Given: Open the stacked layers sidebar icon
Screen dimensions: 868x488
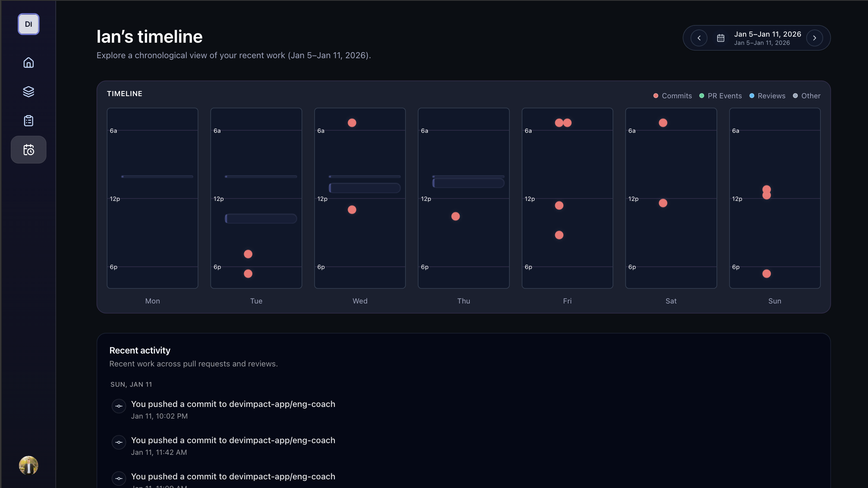Looking at the screenshot, I should pyautogui.click(x=28, y=92).
